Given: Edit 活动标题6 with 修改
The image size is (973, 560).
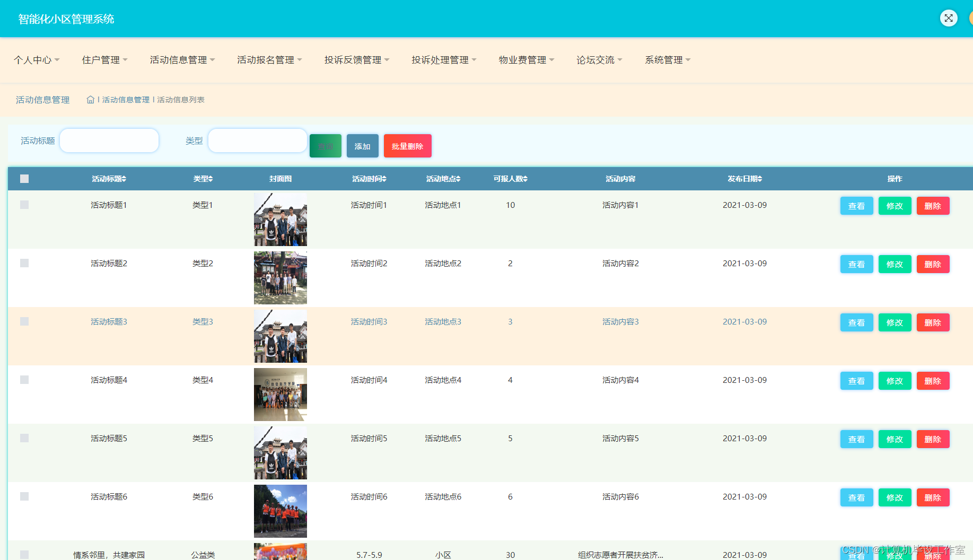Looking at the screenshot, I should coord(895,497).
